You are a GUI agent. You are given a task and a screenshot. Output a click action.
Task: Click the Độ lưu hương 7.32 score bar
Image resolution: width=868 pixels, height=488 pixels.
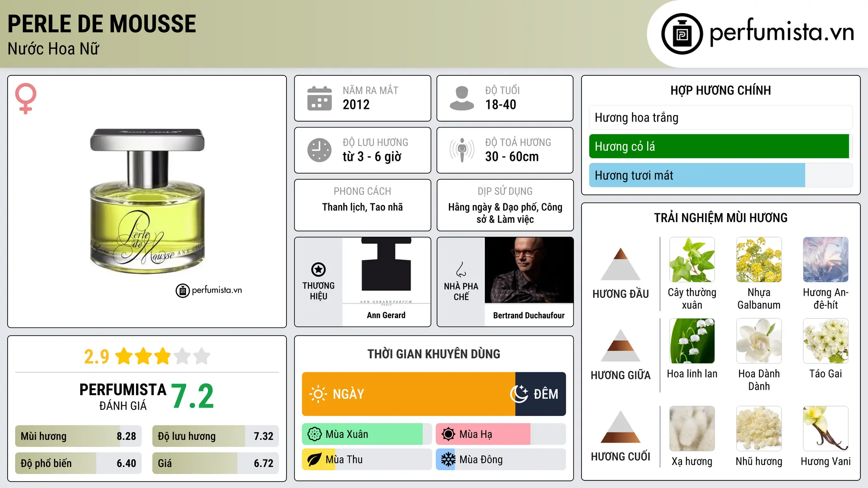coord(216,436)
